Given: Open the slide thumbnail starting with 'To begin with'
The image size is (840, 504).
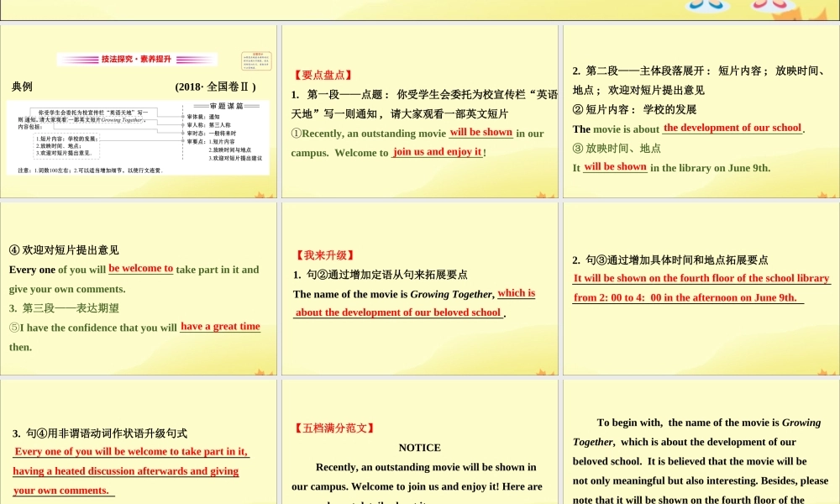Looking at the screenshot, I should (701, 442).
